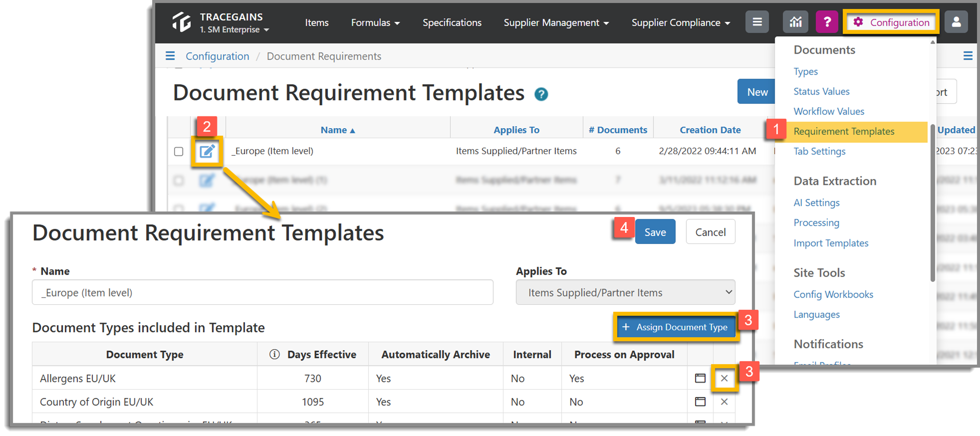Image resolution: width=980 pixels, height=436 pixels.
Task: Expand the SM Enterprise site selector
Action: tap(234, 30)
